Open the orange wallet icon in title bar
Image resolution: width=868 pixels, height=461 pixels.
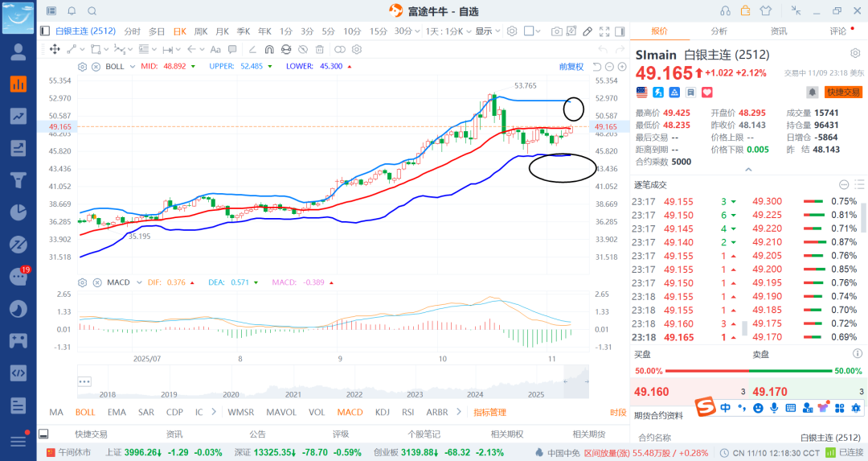(746, 10)
